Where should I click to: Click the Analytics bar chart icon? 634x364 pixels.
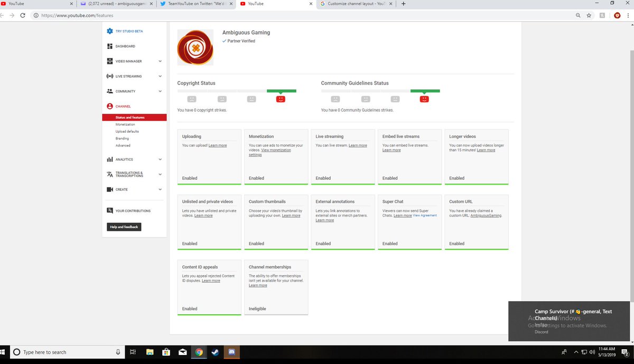pos(110,160)
